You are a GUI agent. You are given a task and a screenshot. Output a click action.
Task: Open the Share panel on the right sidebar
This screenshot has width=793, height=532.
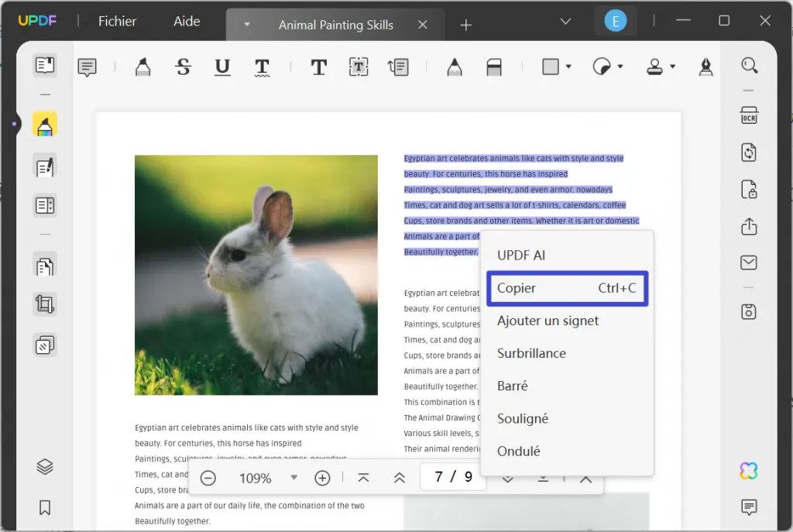coord(748,227)
